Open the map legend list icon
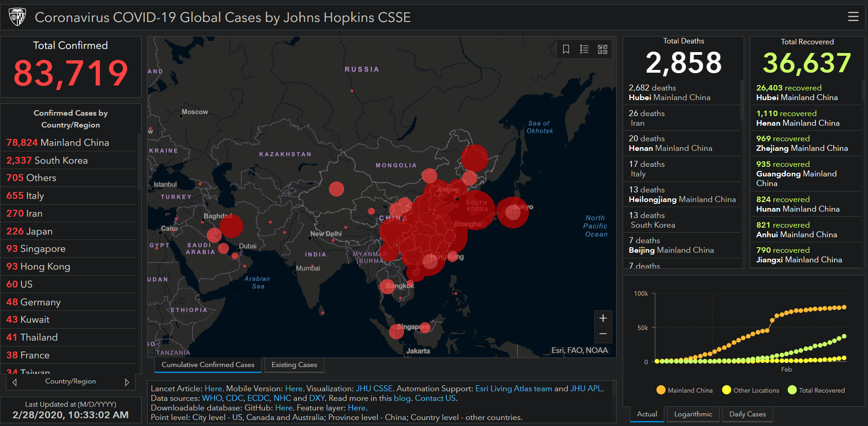The width and height of the screenshot is (868, 426). point(584,49)
